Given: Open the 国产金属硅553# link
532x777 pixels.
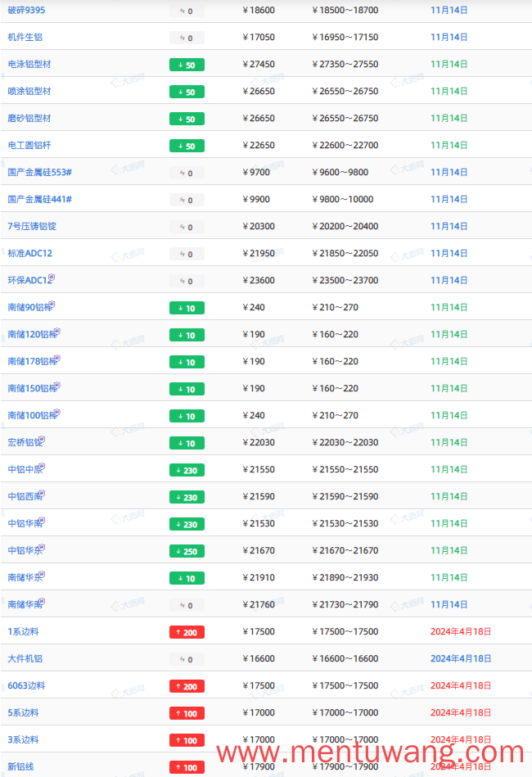Looking at the screenshot, I should click(x=39, y=172).
